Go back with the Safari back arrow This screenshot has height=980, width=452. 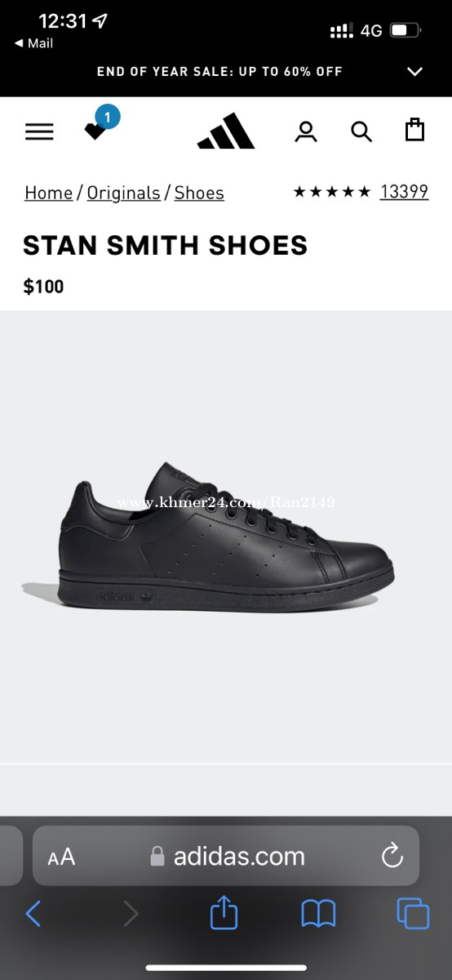point(33,913)
